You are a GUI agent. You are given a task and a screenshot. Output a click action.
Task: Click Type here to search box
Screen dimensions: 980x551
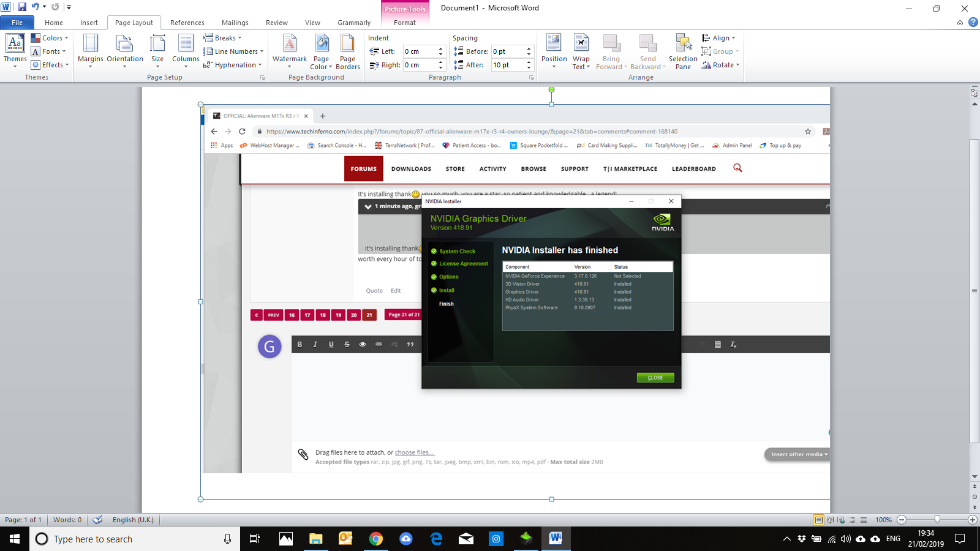(x=135, y=539)
